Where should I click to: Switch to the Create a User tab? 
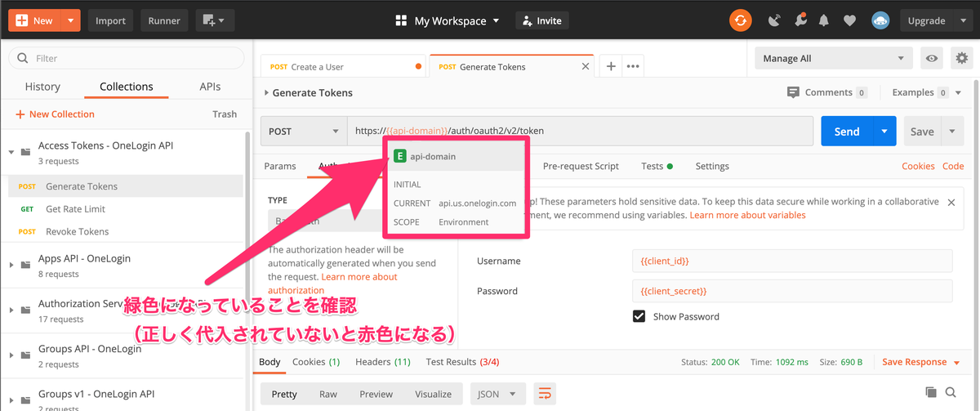(344, 67)
